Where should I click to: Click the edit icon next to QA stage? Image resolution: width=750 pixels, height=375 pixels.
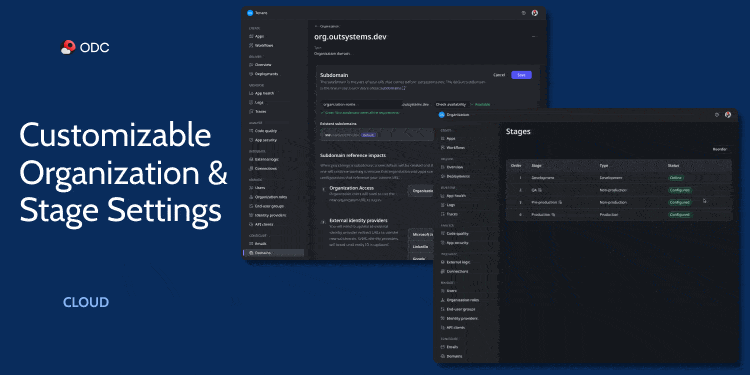click(540, 190)
